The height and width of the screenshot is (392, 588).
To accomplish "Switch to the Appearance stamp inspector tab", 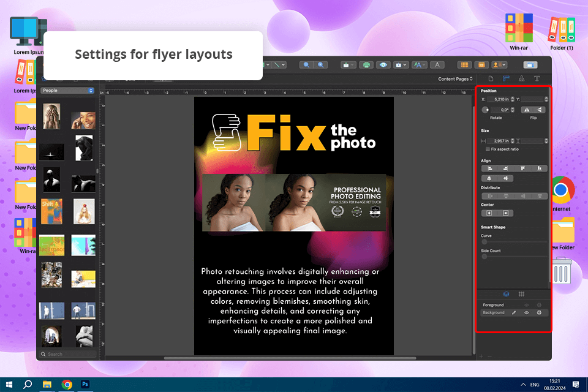I will pyautogui.click(x=522, y=79).
